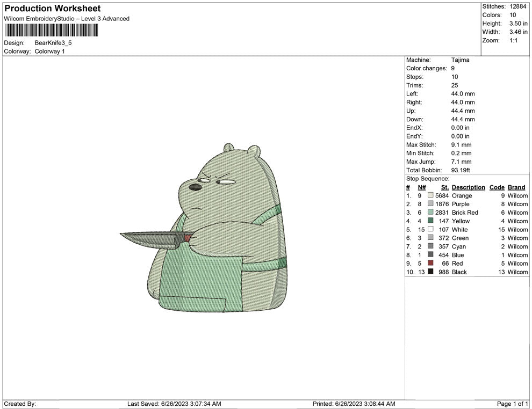
Task: Click the Machine value 'Tajima'
Action: 461,60
